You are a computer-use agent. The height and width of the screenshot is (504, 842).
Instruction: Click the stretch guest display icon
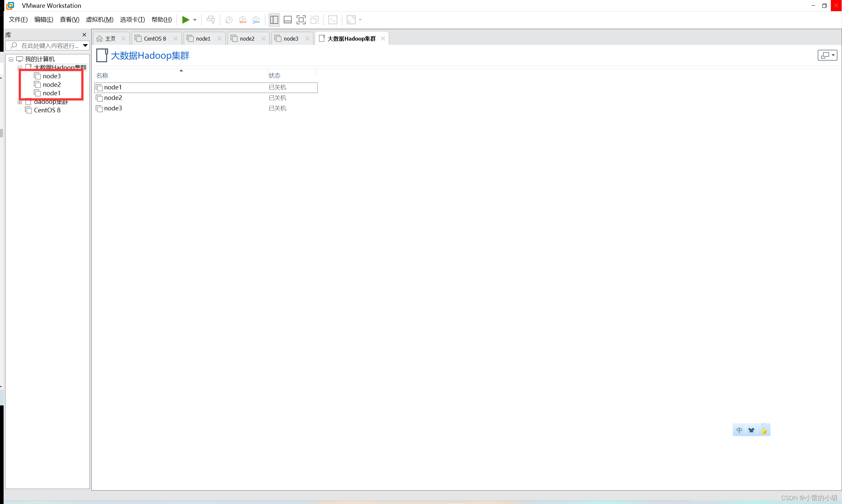tap(351, 20)
